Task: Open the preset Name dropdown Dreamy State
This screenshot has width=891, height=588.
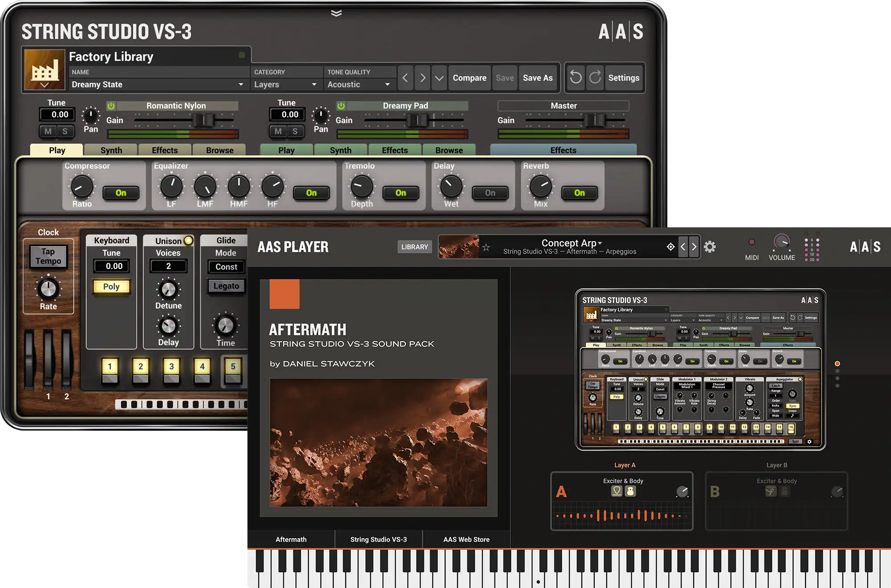Action: click(x=158, y=84)
